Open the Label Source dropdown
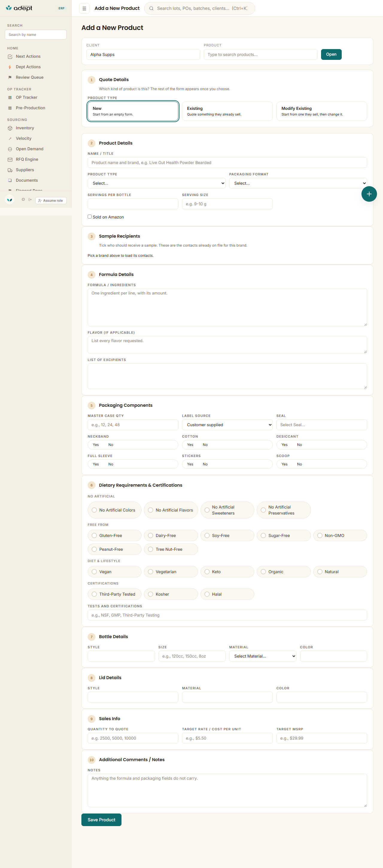The height and width of the screenshot is (868, 383). point(227,425)
